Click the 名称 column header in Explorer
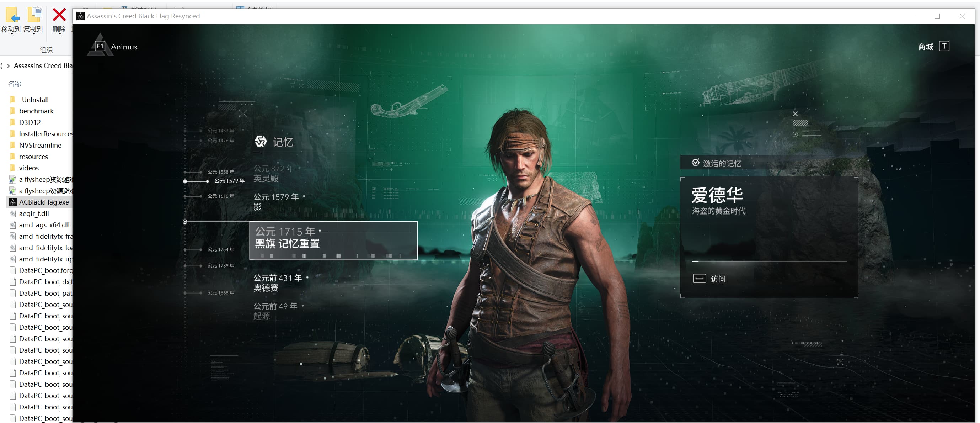 click(15, 84)
